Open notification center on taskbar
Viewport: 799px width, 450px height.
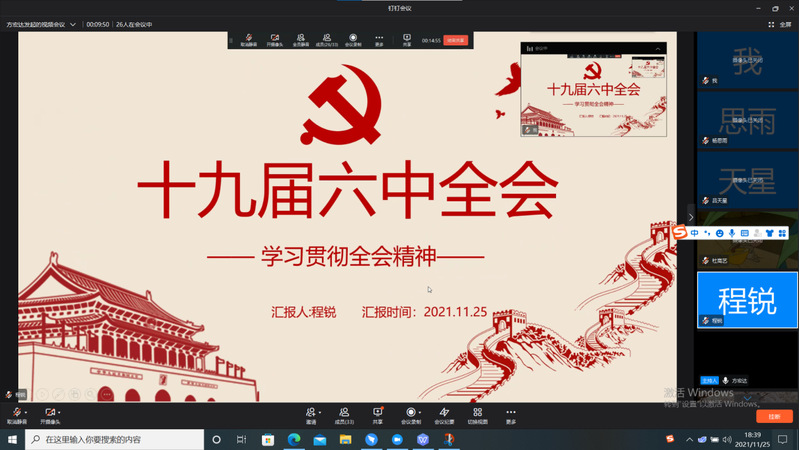coord(783,439)
